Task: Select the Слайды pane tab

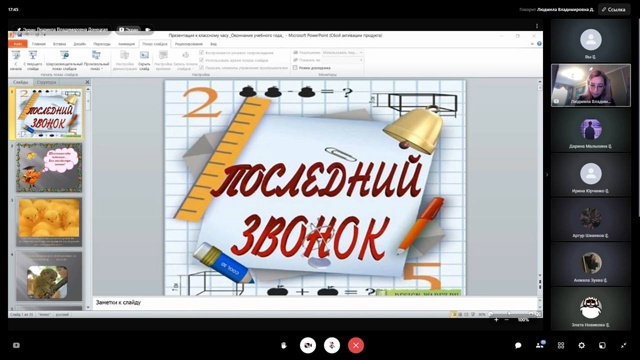Action: pos(20,82)
